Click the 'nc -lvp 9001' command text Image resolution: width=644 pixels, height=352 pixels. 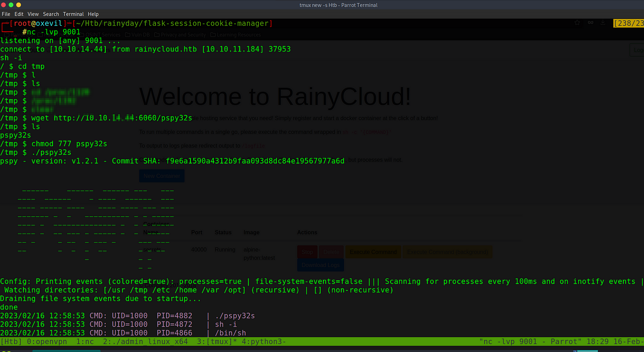pos(54,32)
